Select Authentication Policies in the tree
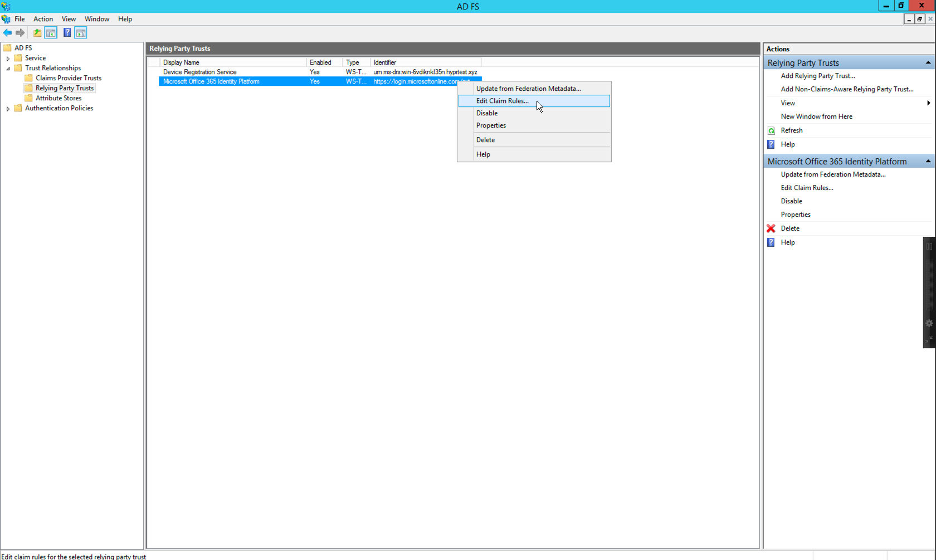Viewport: 936px width, 560px height. coord(59,108)
